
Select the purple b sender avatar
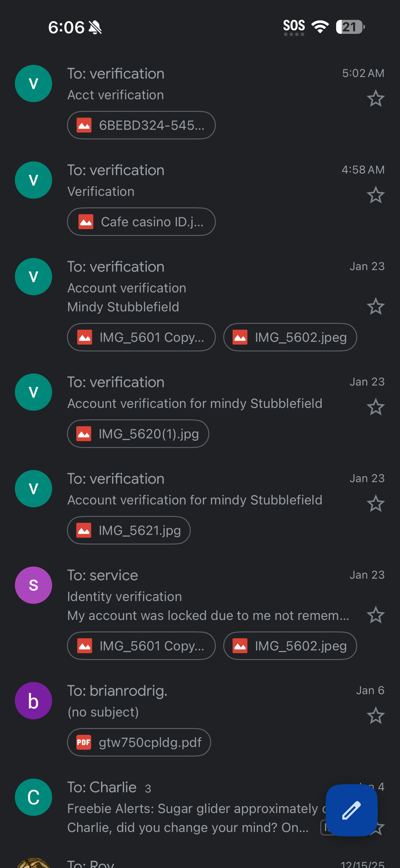[33, 701]
